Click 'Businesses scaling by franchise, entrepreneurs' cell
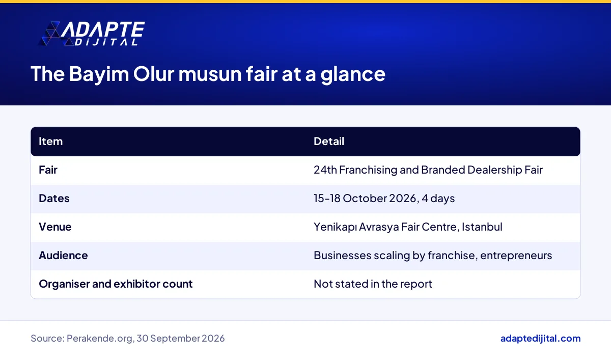 coord(433,256)
